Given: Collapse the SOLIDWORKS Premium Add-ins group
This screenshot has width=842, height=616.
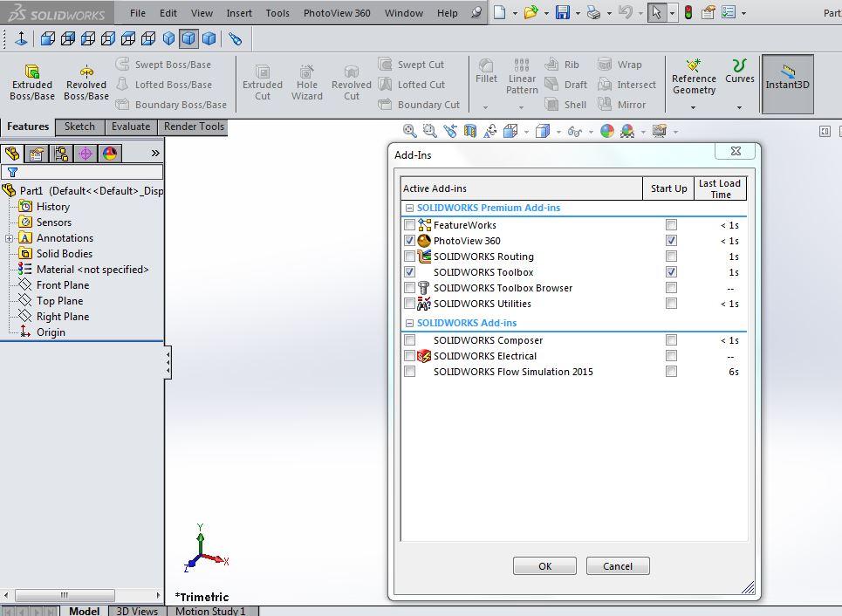Looking at the screenshot, I should click(410, 208).
